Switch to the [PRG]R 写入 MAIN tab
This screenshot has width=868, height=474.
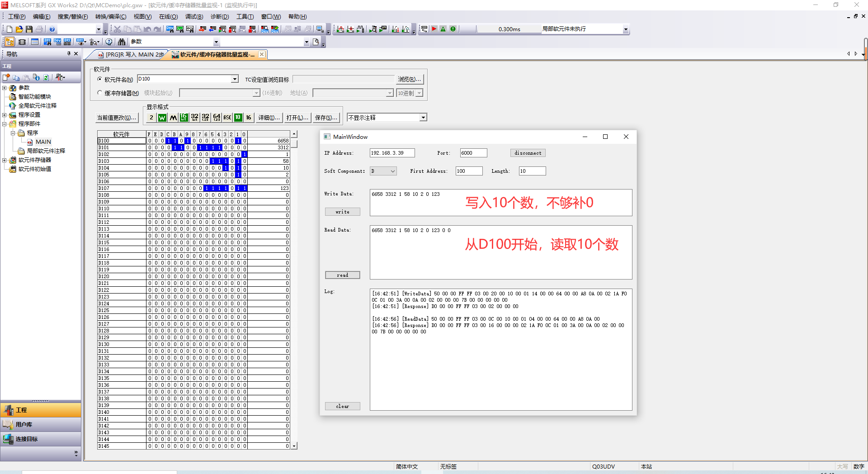[131, 55]
